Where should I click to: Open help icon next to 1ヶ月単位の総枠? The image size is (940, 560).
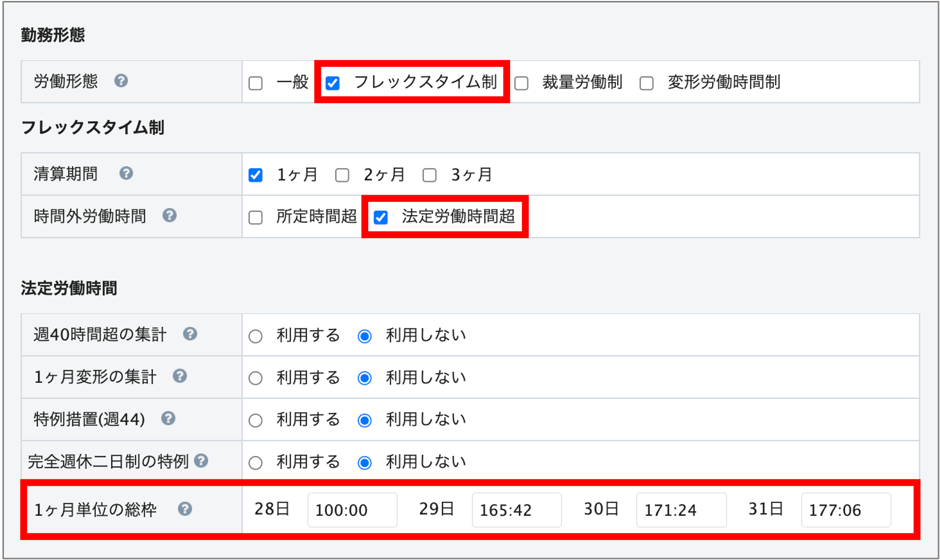point(185,509)
